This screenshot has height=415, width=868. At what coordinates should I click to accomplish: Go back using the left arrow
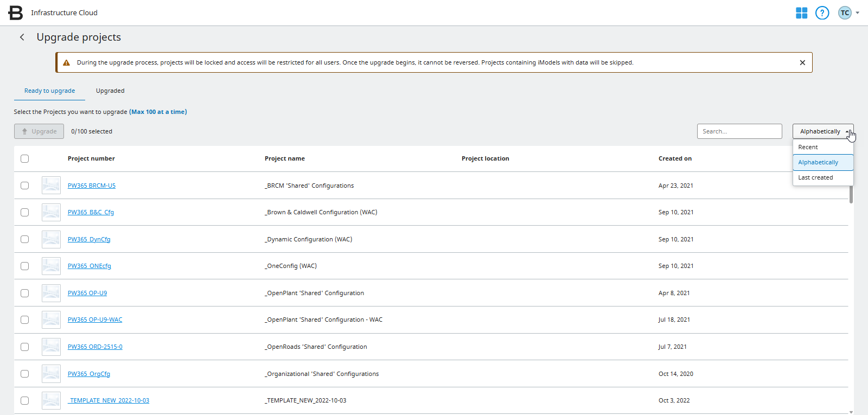(x=22, y=37)
